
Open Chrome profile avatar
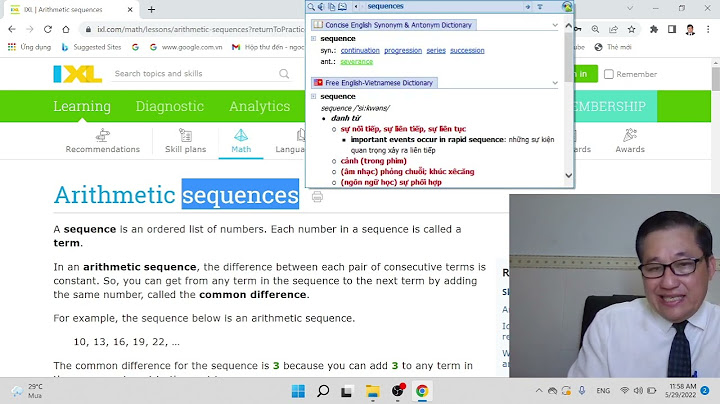click(x=690, y=29)
